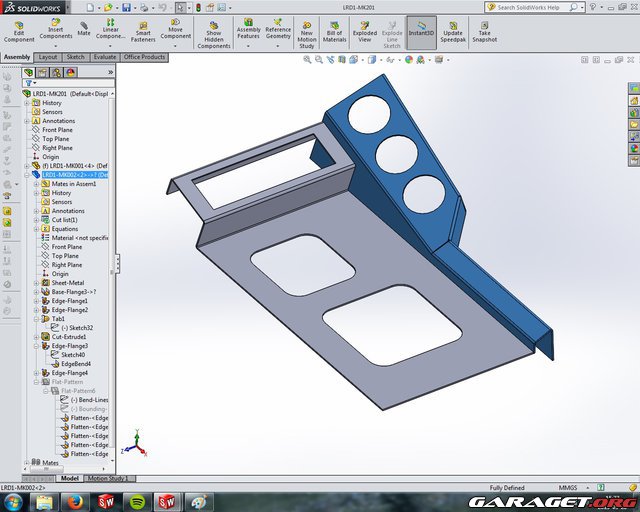Start a New Motion Study

point(307,30)
